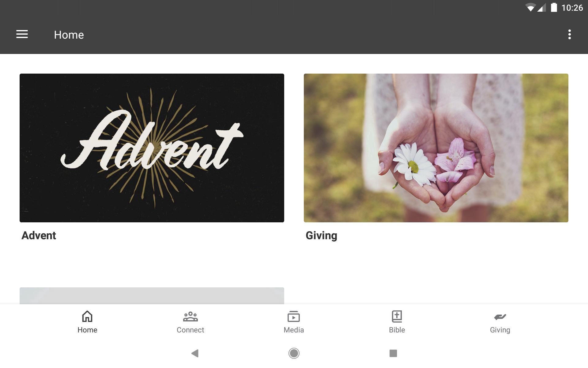Select the Advent title text
The height and width of the screenshot is (368, 588).
point(39,236)
